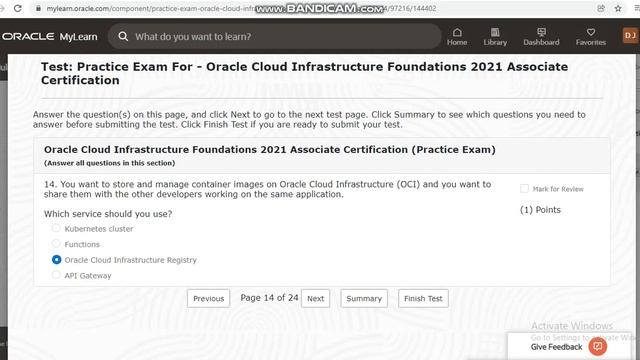This screenshot has width=640, height=360.
Task: Reload the page with the browser refresh icon
Action: 18,8
